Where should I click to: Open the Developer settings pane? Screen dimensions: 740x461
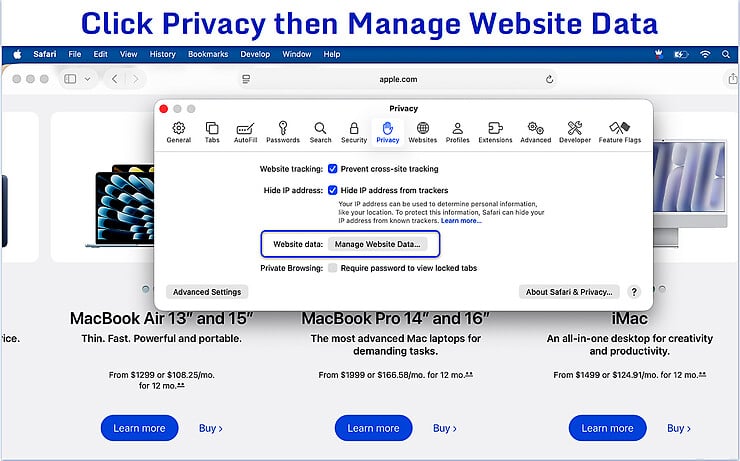pyautogui.click(x=575, y=133)
